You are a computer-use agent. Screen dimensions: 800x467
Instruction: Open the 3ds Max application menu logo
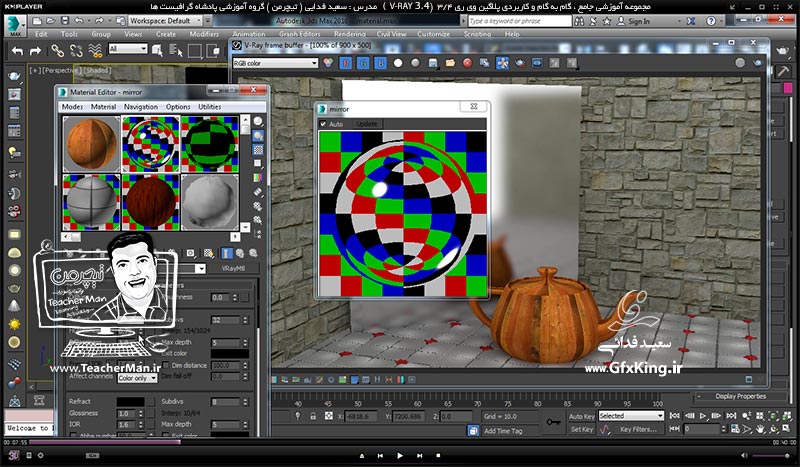(x=15, y=24)
